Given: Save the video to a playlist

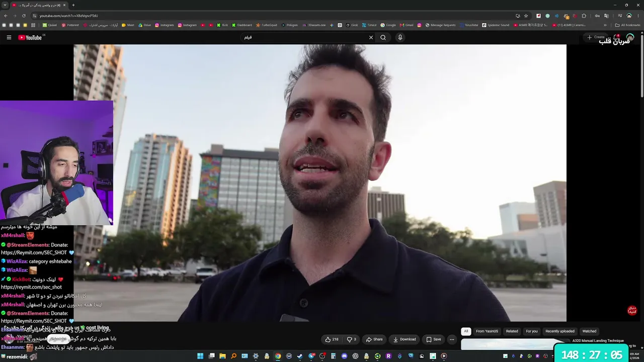Looking at the screenshot, I should point(433,339).
